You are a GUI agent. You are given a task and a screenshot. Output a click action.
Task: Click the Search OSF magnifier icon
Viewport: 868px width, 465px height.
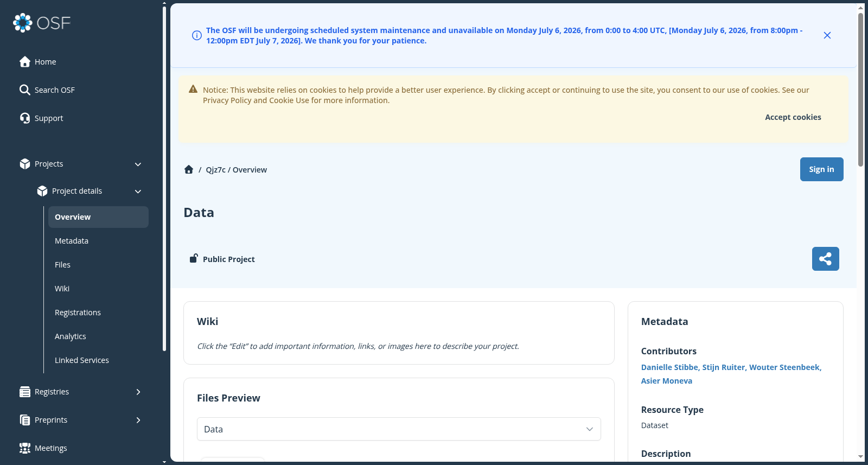click(x=25, y=90)
